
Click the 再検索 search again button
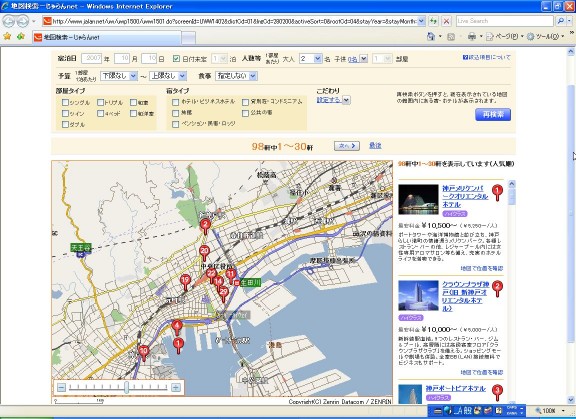(x=493, y=114)
